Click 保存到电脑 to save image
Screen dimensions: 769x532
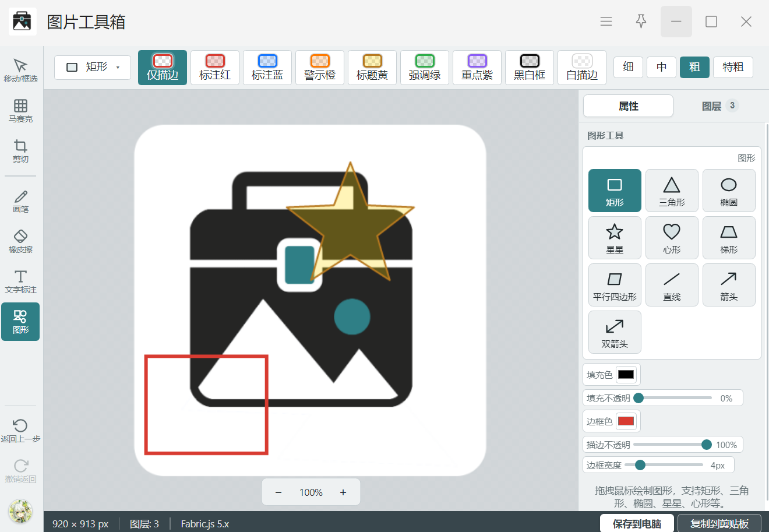pos(637,523)
